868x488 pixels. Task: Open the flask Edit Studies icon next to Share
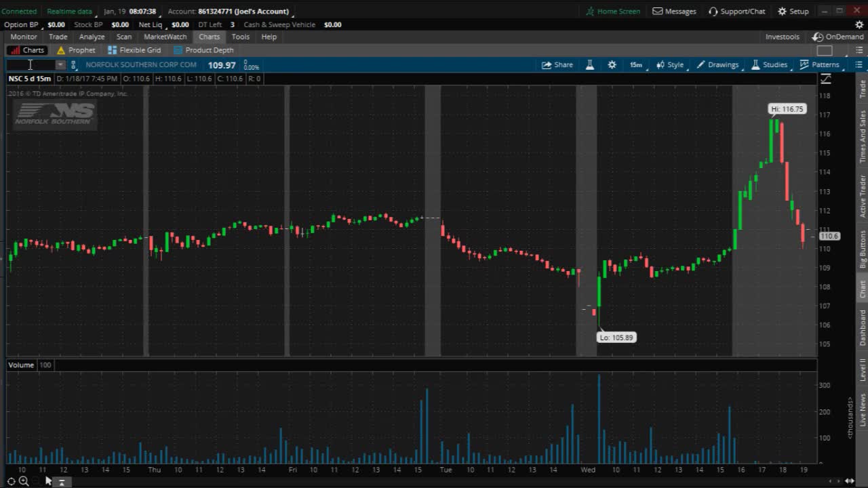(x=590, y=65)
